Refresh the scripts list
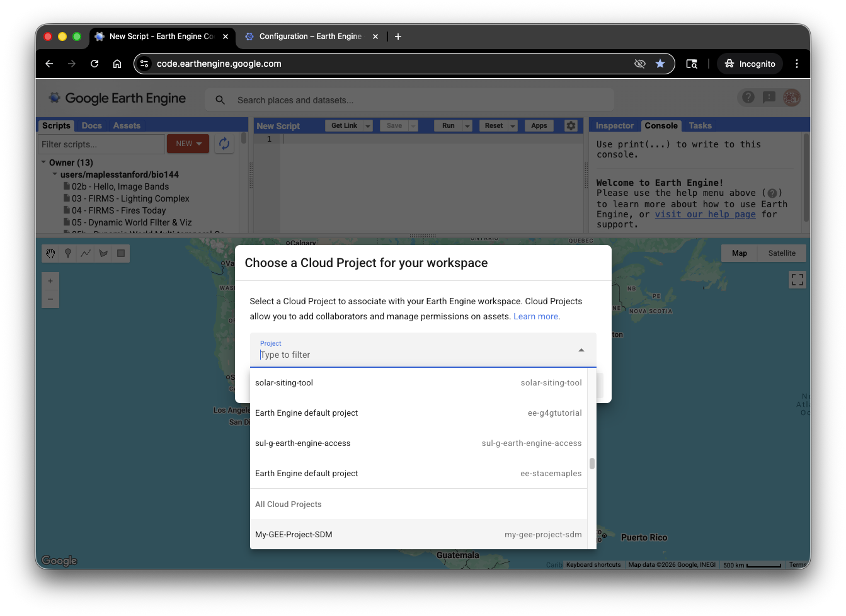The image size is (846, 616). pyautogui.click(x=224, y=144)
